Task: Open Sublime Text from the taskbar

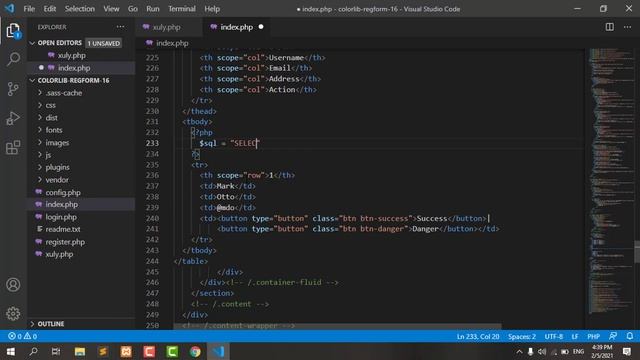Action: tap(103, 351)
